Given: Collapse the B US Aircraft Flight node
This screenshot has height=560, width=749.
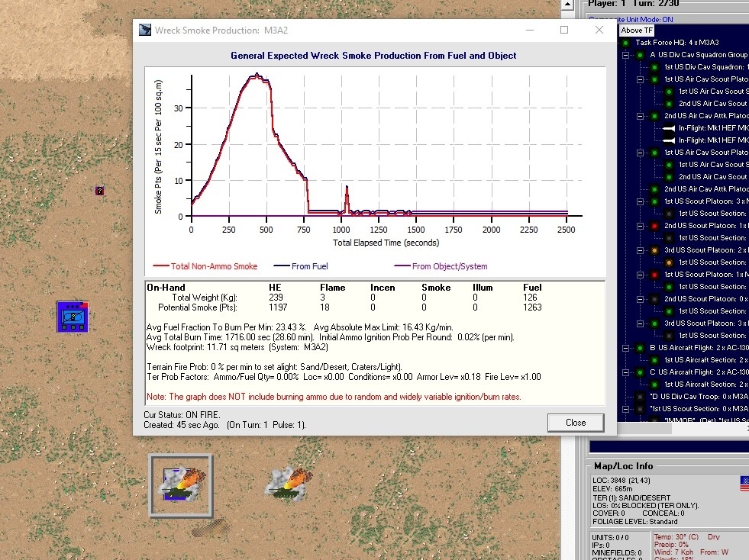Looking at the screenshot, I should (x=625, y=348).
